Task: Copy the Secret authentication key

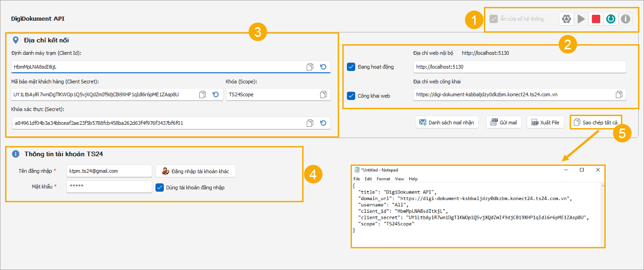Action: 310,123
